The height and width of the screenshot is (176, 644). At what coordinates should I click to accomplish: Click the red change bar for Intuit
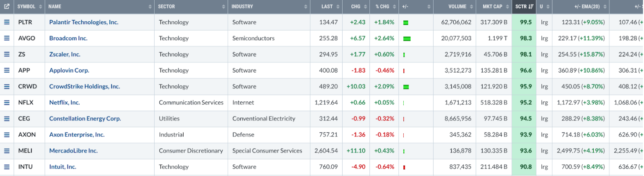pyautogui.click(x=404, y=167)
